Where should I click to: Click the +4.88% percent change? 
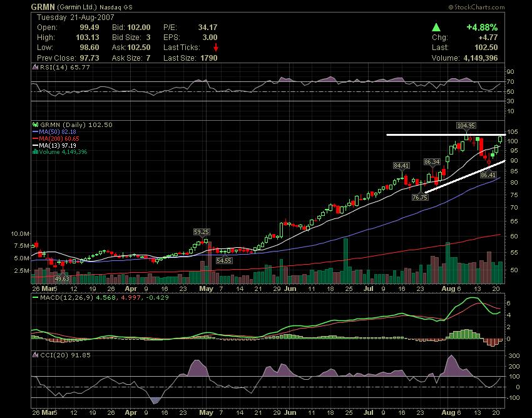coord(482,28)
